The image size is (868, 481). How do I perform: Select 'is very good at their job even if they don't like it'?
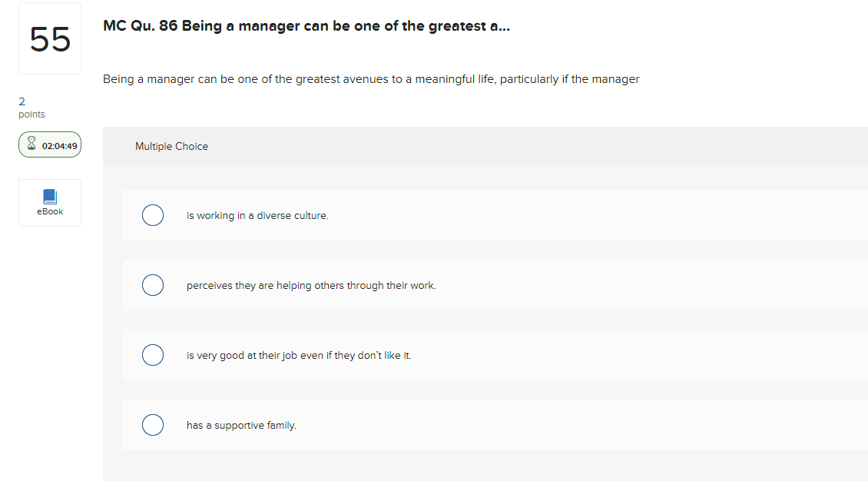[153, 355]
